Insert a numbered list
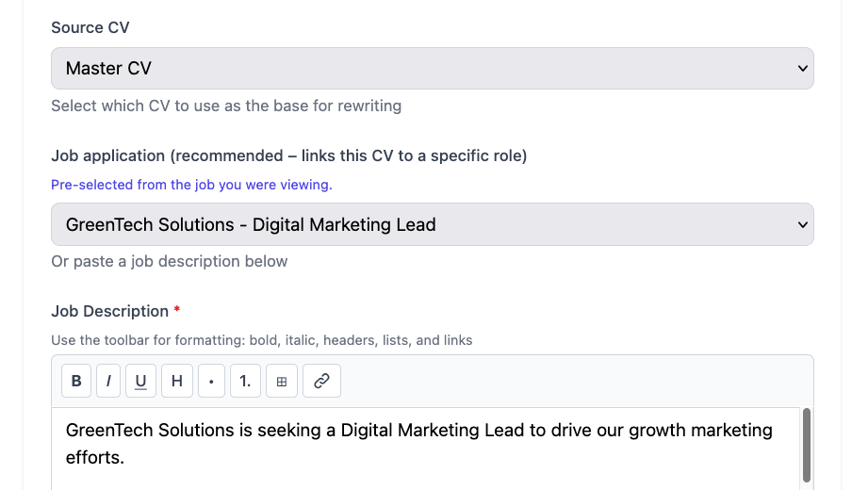Image resolution: width=868 pixels, height=490 pixels. (x=245, y=381)
